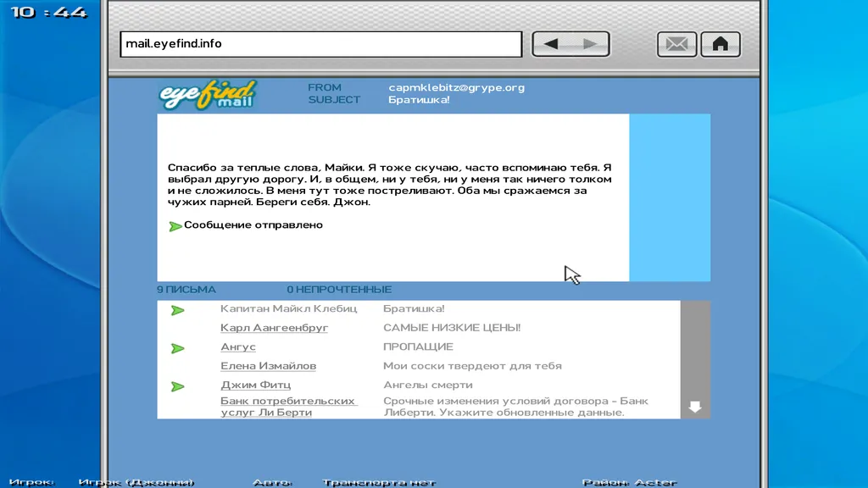Screen dimensions: 868x488
Task: Click the address bar with mail.eyefind.info
Action: click(321, 44)
